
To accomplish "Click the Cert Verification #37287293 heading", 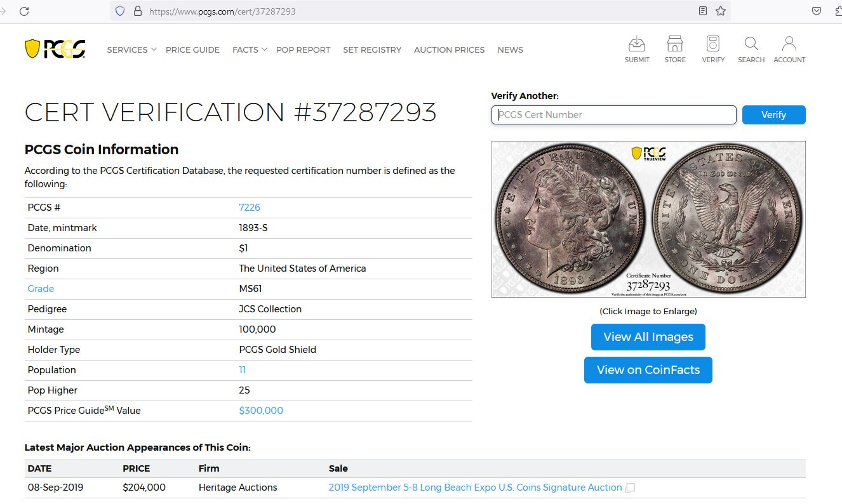I will tap(231, 112).
